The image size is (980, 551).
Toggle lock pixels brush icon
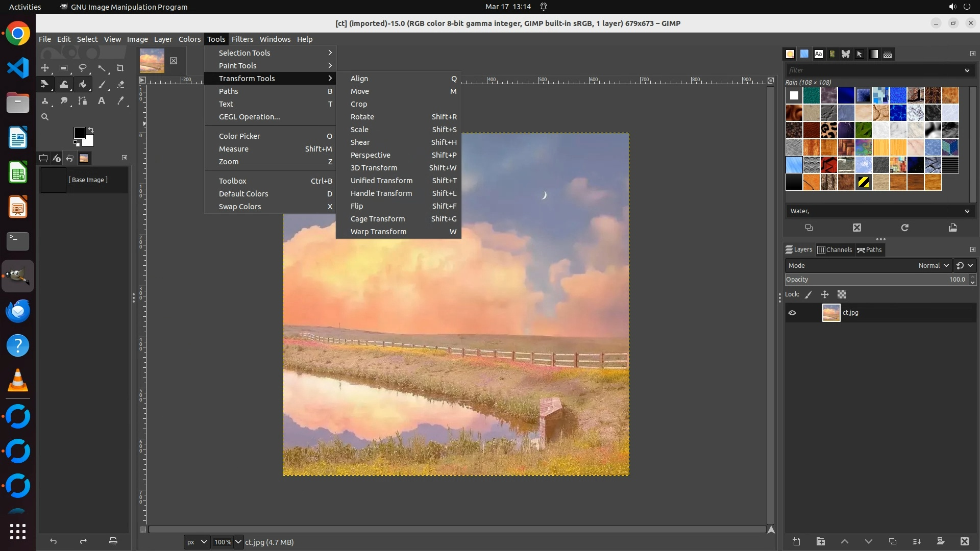(x=808, y=294)
